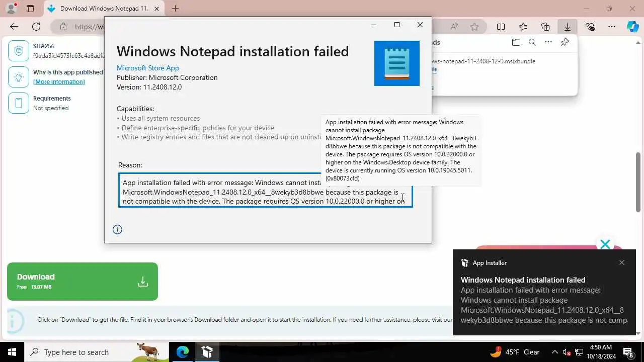The image size is (644, 362).
Task: Click the SHA256 shield icon
Action: coord(19,51)
